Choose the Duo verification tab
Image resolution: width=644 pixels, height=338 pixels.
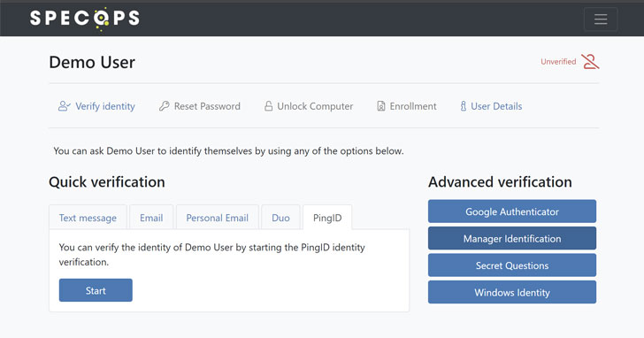tap(281, 218)
